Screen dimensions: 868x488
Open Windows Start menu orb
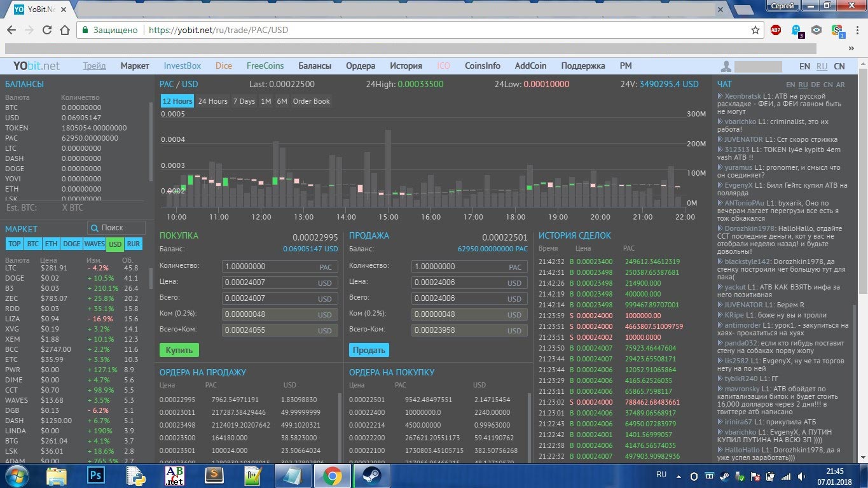pos(18,475)
